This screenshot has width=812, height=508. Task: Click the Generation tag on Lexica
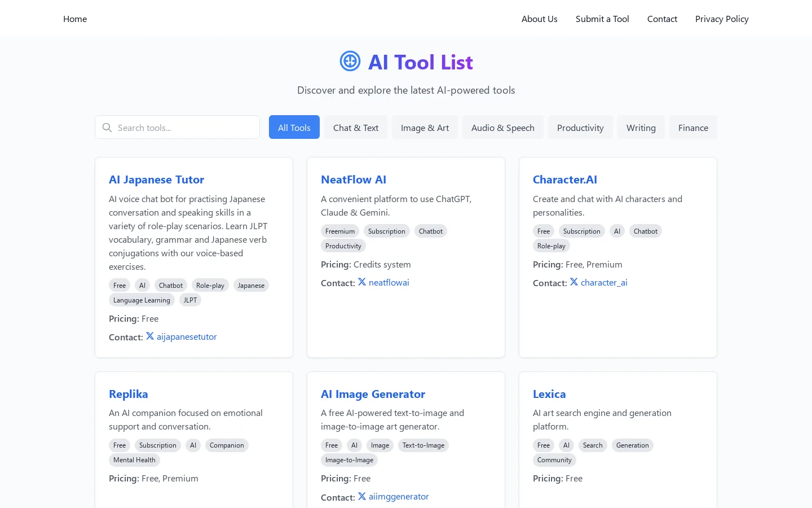[x=633, y=445]
